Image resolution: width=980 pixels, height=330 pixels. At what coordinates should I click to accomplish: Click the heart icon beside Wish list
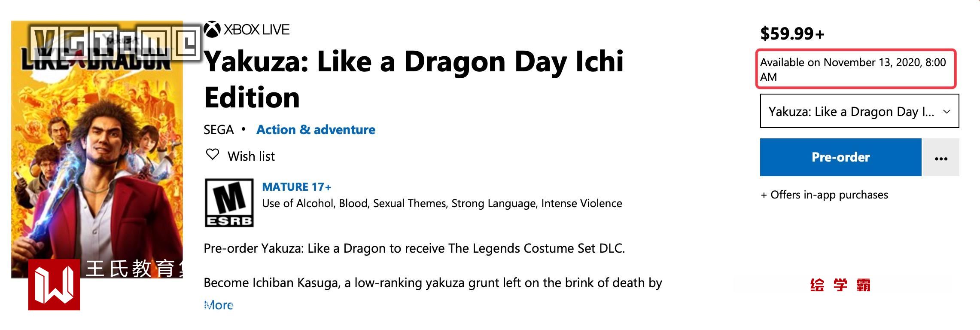click(213, 154)
